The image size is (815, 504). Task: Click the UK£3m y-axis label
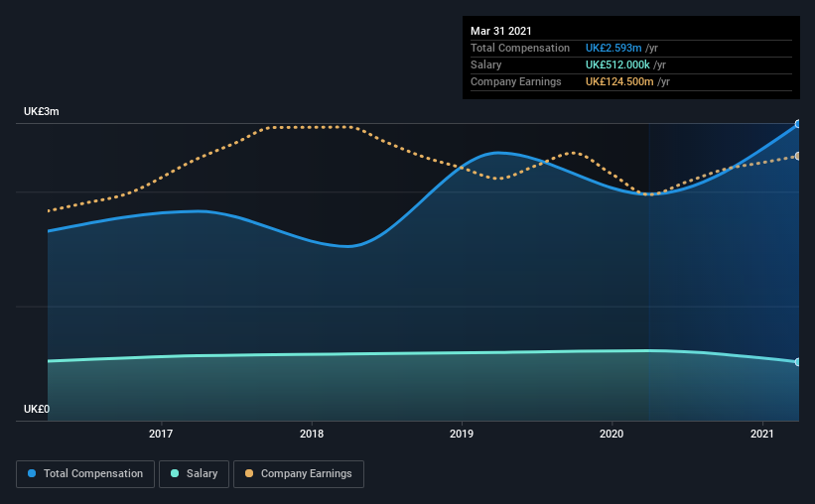pyautogui.click(x=42, y=111)
